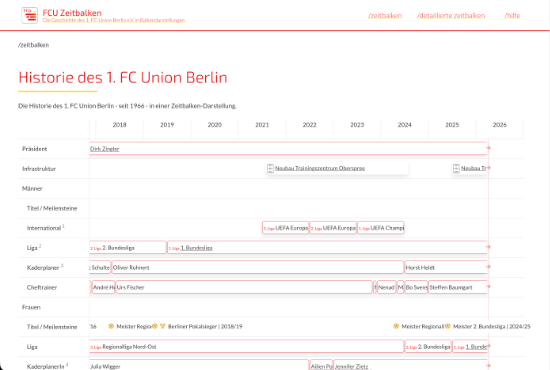Click building icon of right Neubau entry
550x370 pixels.
click(x=456, y=168)
